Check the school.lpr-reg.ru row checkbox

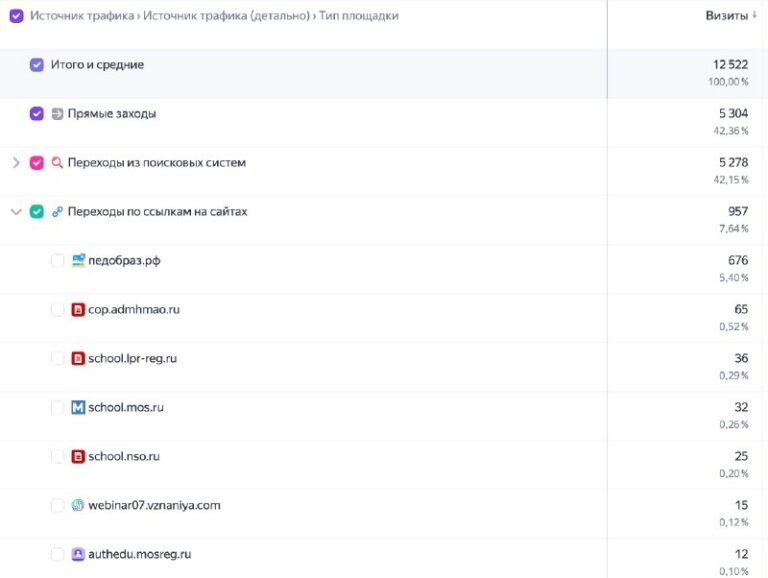pyautogui.click(x=57, y=359)
